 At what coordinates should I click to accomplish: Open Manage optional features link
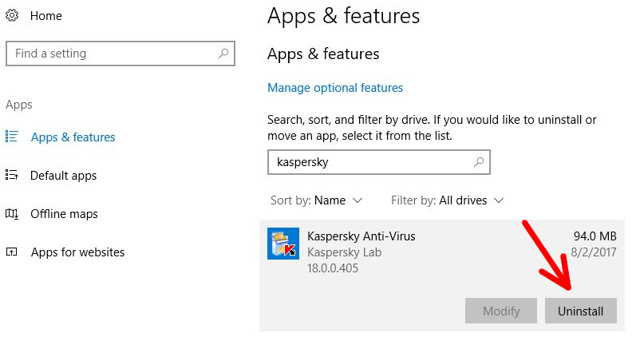pos(335,88)
